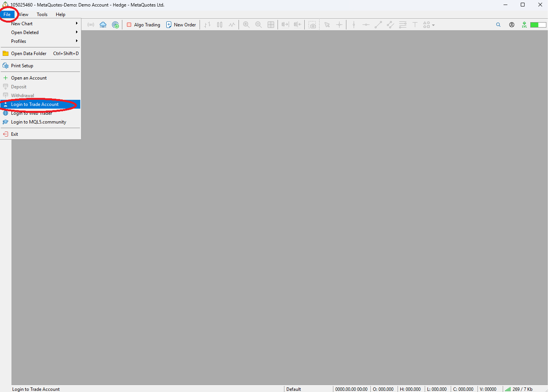
Task: Minimize the MetaTrader window
Action: click(505, 5)
